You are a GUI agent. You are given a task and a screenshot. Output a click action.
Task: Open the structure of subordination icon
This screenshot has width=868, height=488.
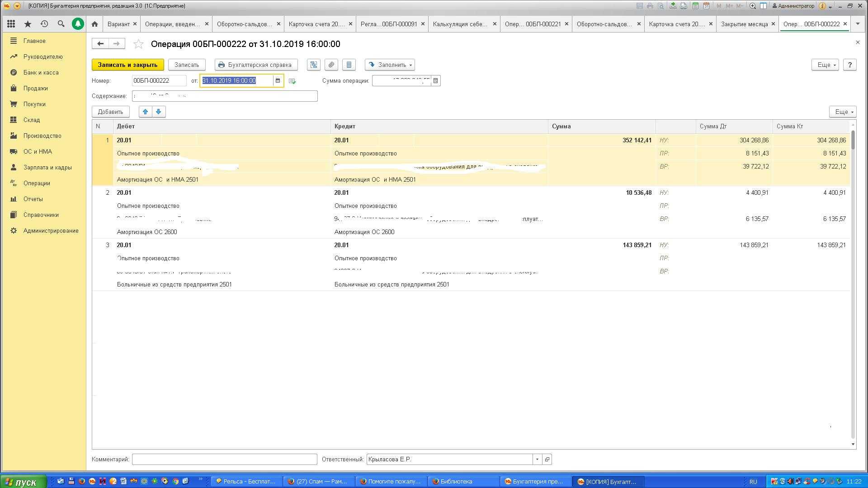[313, 65]
